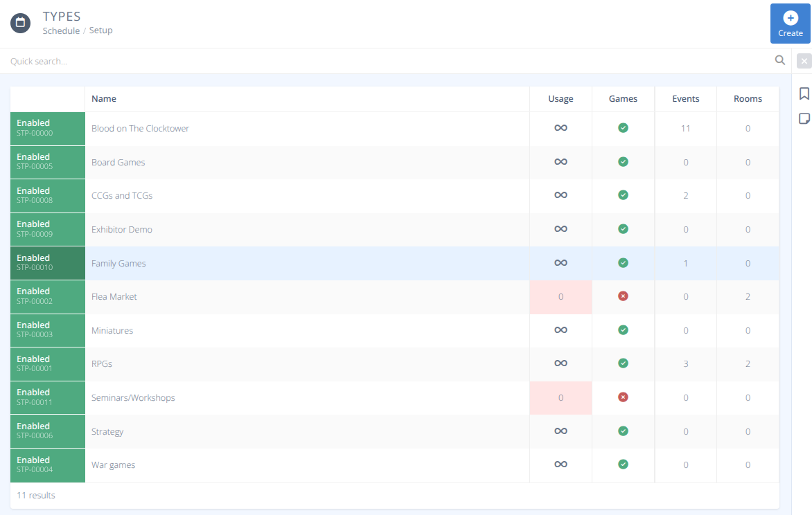Viewport: 812px width, 515px height.
Task: Click the search magnifier icon
Action: point(779,60)
